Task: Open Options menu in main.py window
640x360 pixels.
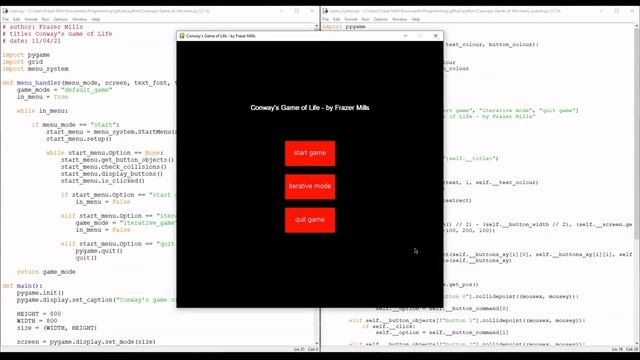Action: pyautogui.click(x=60, y=19)
